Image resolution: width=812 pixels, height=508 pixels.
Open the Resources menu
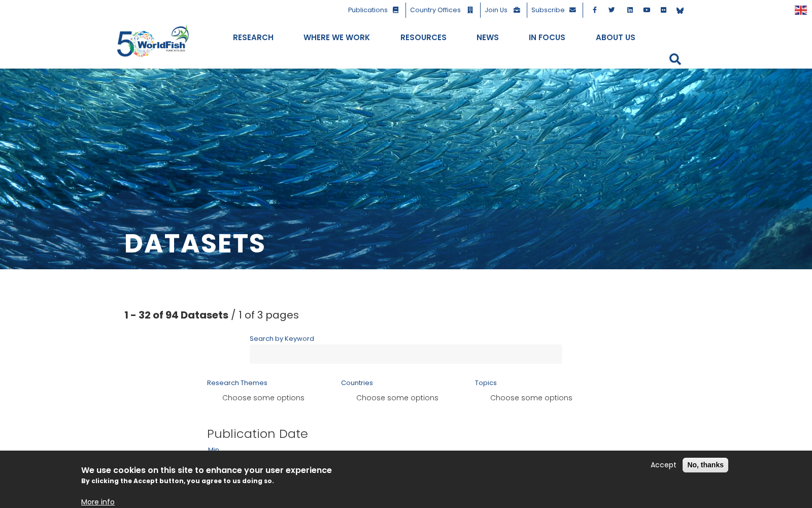[x=423, y=38]
